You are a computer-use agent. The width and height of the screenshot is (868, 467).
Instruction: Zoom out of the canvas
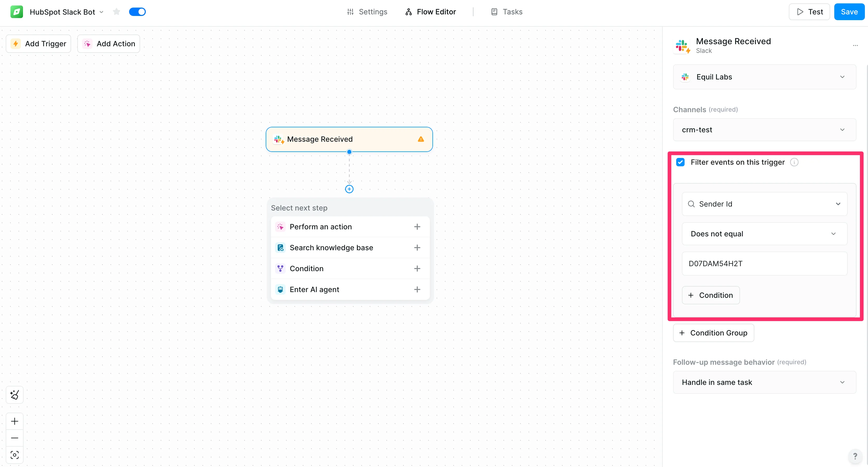[14, 438]
